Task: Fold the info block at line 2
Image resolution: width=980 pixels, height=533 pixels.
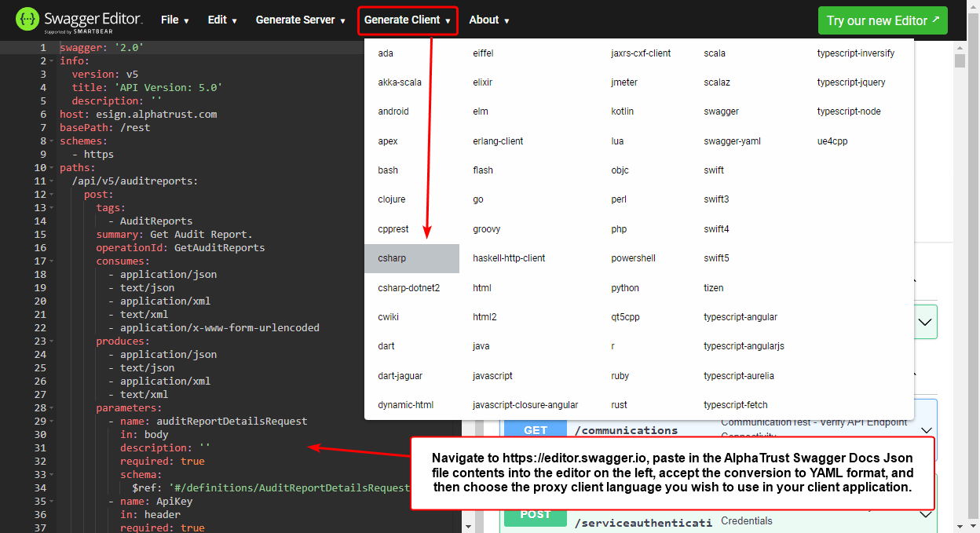Action: (53, 61)
